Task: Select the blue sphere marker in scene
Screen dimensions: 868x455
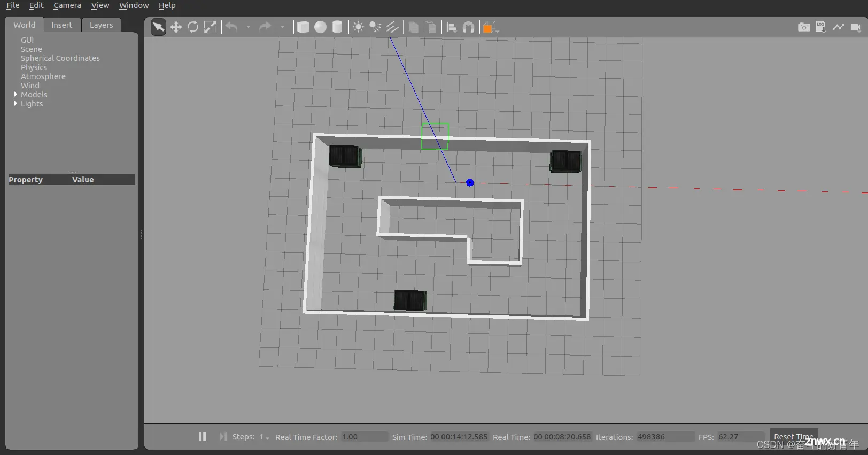Action: point(470,183)
